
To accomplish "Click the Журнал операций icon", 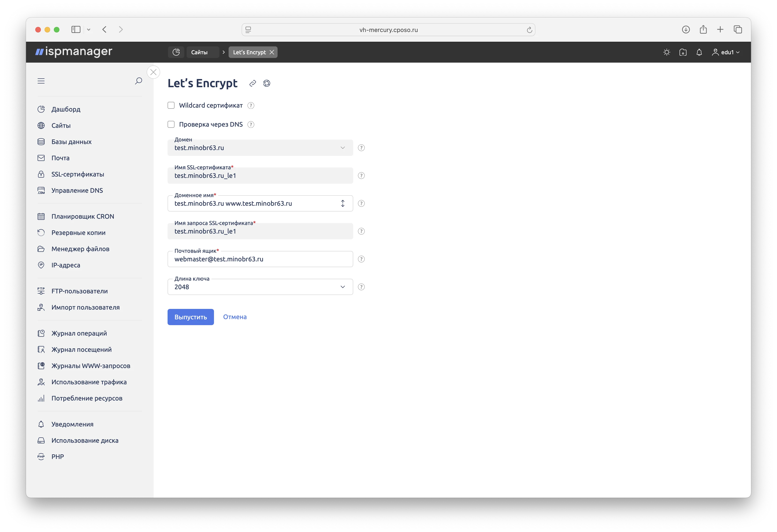I will [x=41, y=333].
